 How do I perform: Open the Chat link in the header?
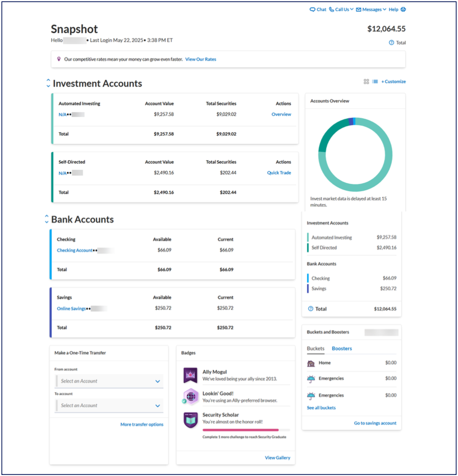(x=321, y=9)
